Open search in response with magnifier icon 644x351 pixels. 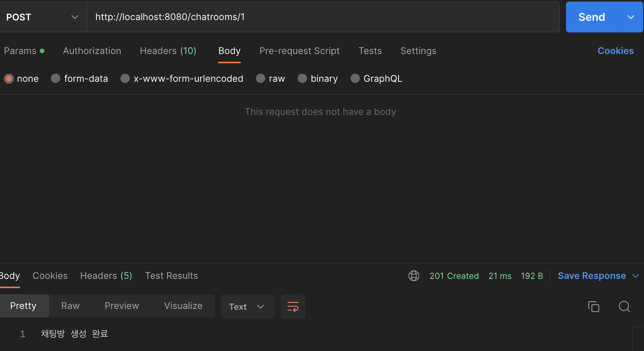coord(624,307)
